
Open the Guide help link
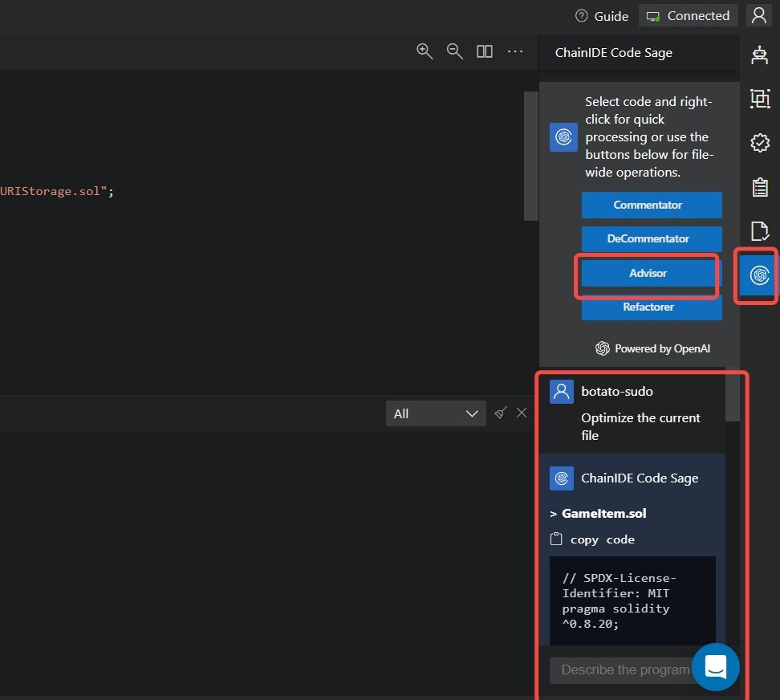pos(601,16)
